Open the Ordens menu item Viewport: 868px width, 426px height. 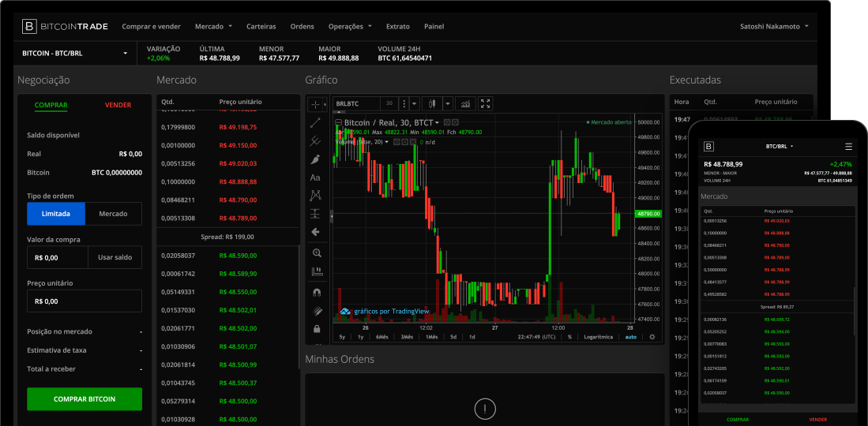click(x=302, y=26)
